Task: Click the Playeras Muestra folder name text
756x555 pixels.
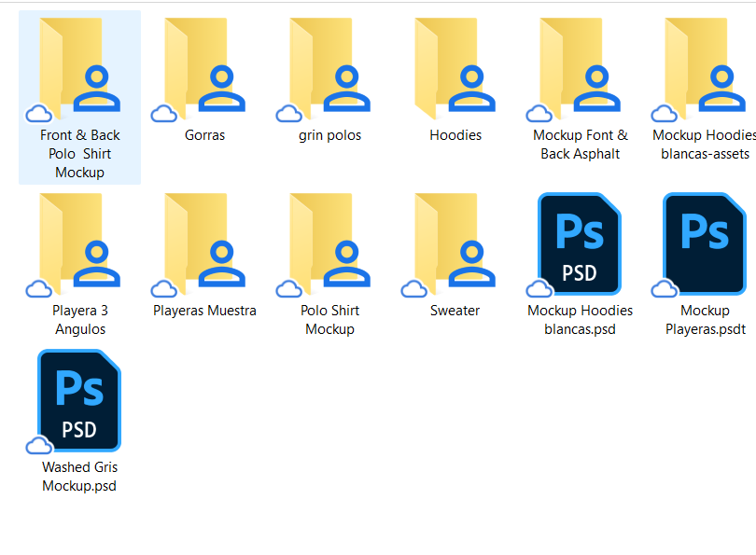Action: point(203,311)
